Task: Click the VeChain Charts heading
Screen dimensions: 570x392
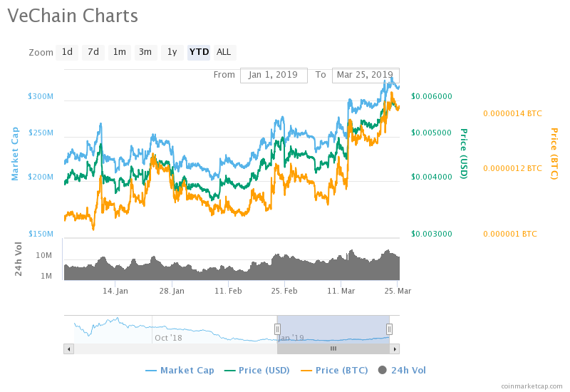Action: pyautogui.click(x=73, y=16)
